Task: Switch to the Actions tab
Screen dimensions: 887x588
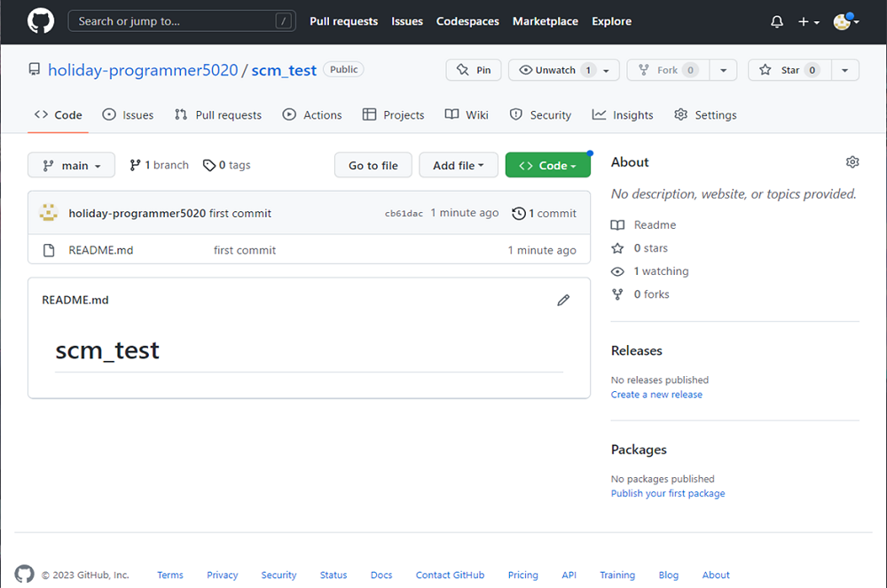Action: [311, 115]
